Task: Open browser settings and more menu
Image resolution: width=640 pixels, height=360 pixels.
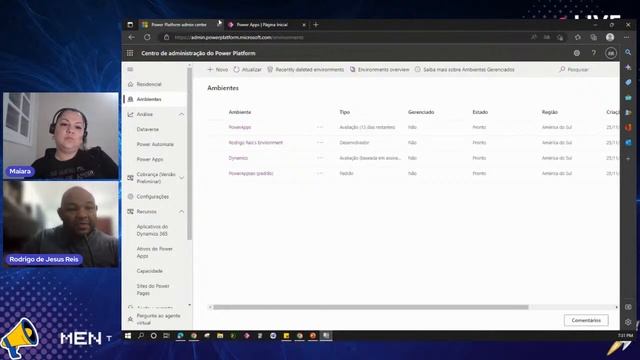Action: (x=627, y=38)
